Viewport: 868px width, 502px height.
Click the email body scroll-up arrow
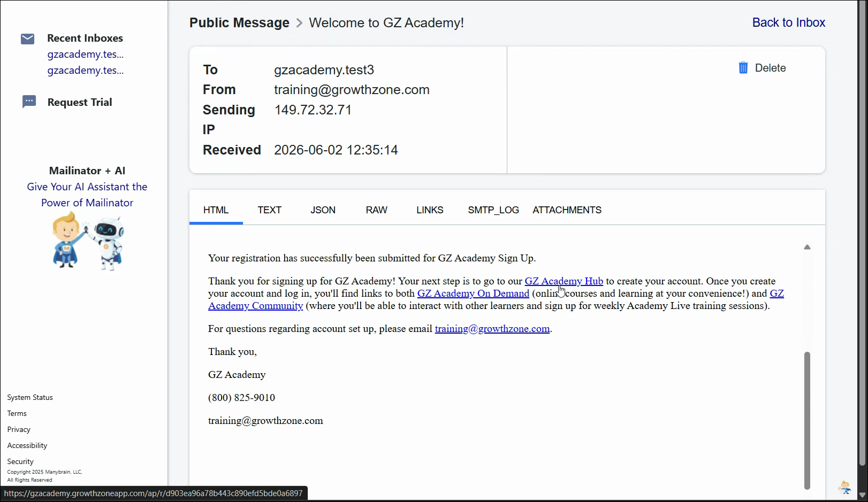(807, 247)
